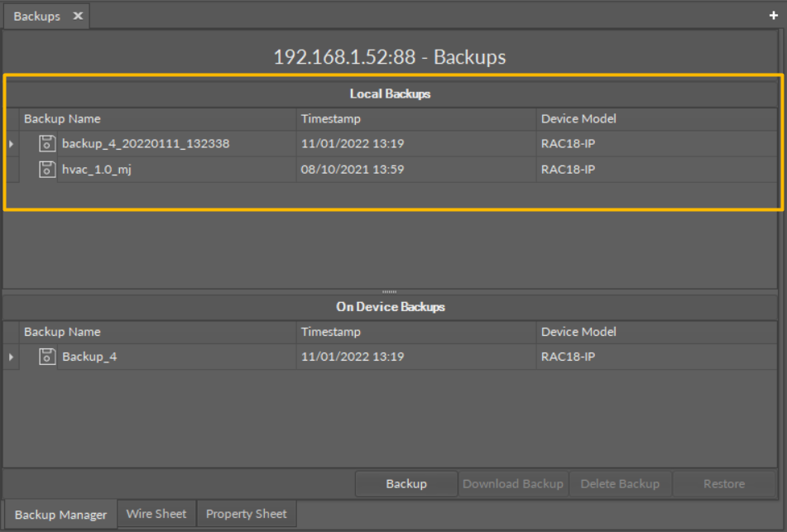
Task: Click the hvac_1.0_mj backup disk icon
Action: point(47,170)
